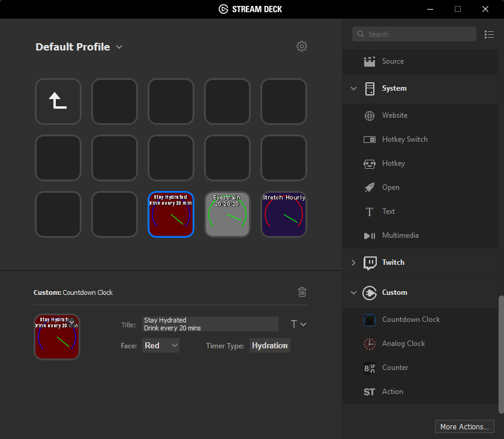Select the Hotkey Switch action icon

370,139
